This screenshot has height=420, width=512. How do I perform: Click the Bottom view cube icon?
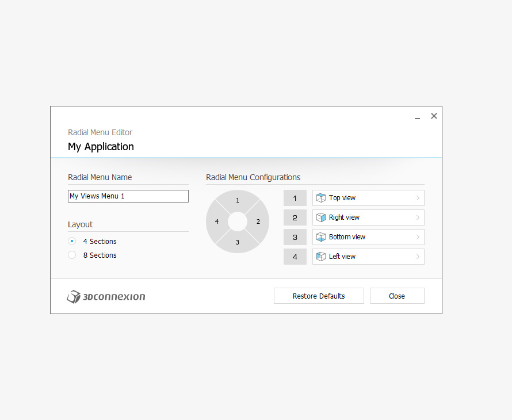pyautogui.click(x=321, y=237)
